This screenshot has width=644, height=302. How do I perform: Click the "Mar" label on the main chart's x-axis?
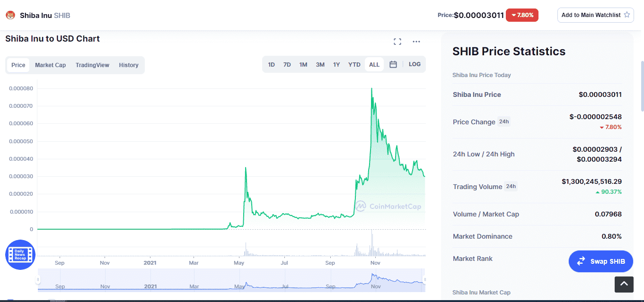point(194,263)
